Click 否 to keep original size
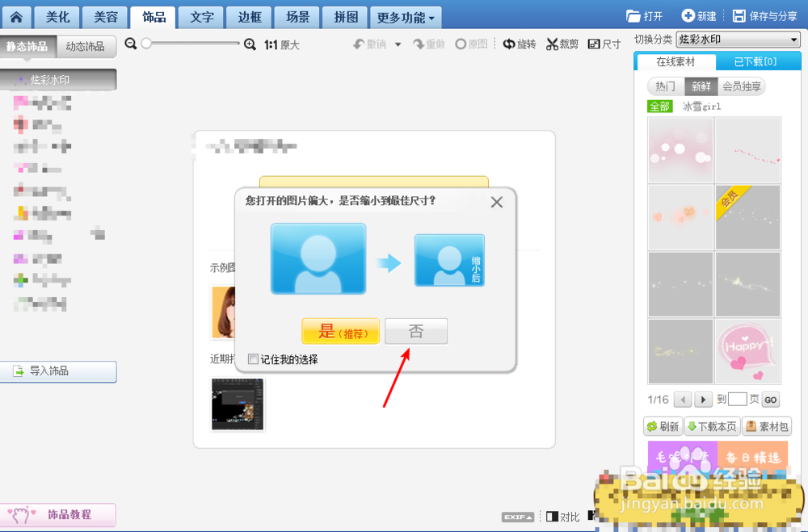 (x=415, y=331)
